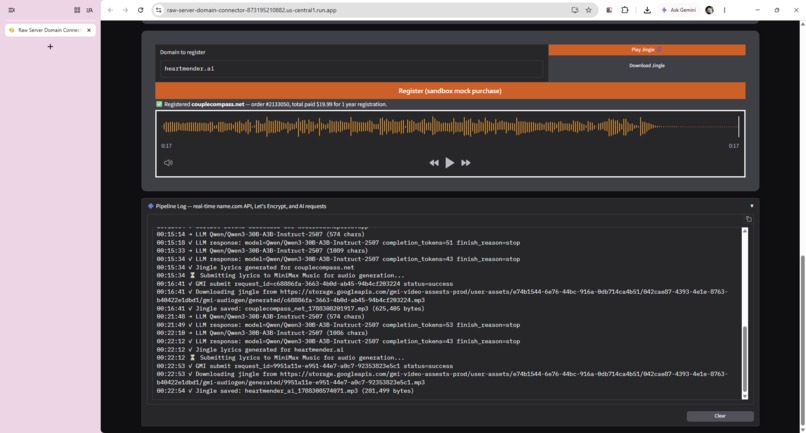Click the 00:16:41 GMI submit request_id log line
The width and height of the screenshot is (806, 433).
pos(305,284)
